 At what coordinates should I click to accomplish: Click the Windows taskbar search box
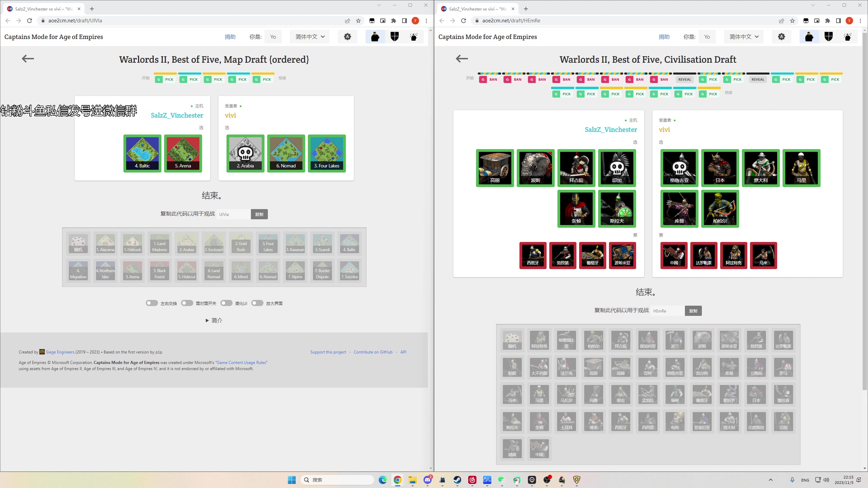click(x=337, y=480)
